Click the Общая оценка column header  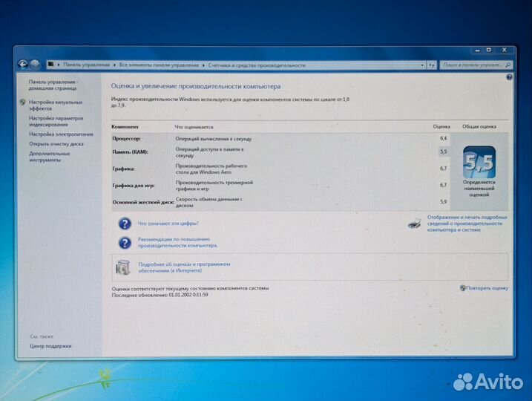coord(479,126)
